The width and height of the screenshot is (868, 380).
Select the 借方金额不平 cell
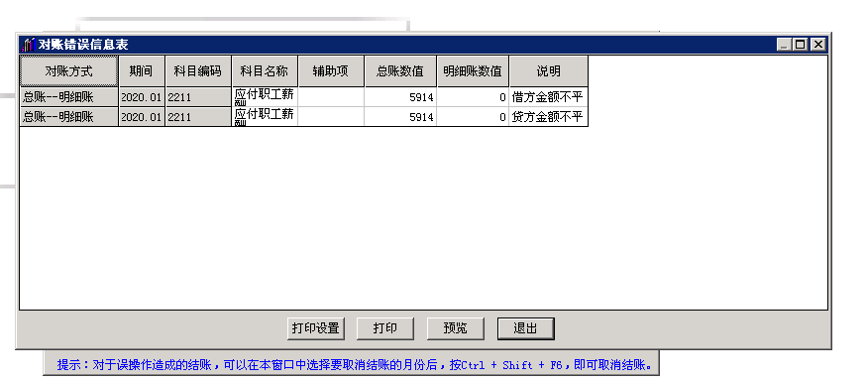pos(548,97)
